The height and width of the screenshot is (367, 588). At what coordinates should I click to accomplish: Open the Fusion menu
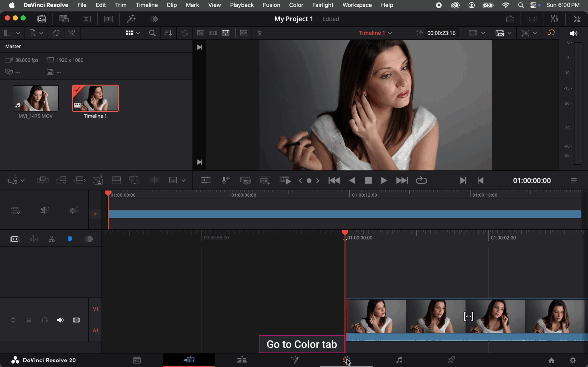(x=271, y=5)
